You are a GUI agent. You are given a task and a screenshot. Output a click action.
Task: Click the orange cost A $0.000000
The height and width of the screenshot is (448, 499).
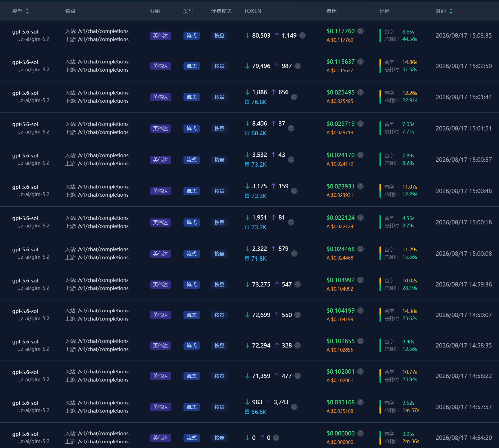pos(340,442)
